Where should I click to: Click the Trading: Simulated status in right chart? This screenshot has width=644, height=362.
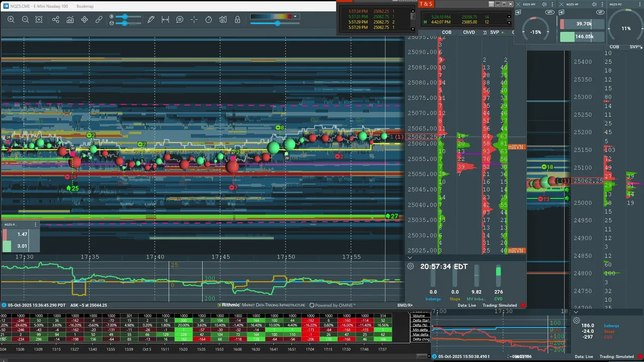(617, 356)
